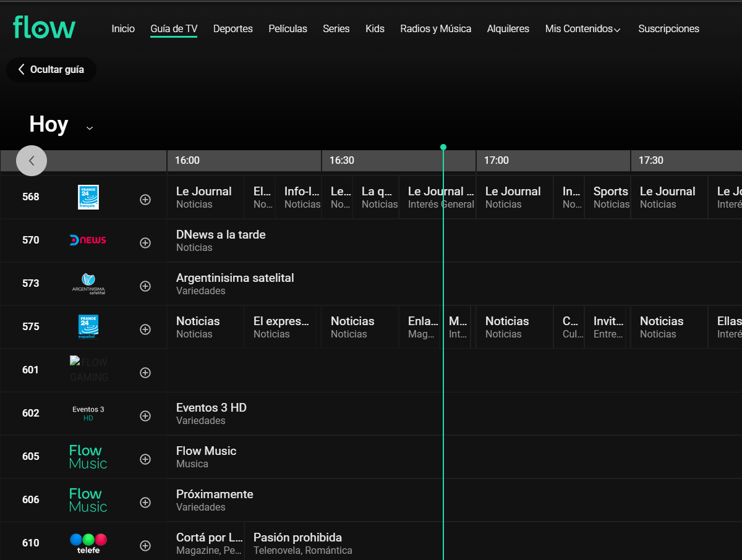Viewport: 742px width, 560px height.
Task: Add channel 575 to favorites
Action: (145, 329)
